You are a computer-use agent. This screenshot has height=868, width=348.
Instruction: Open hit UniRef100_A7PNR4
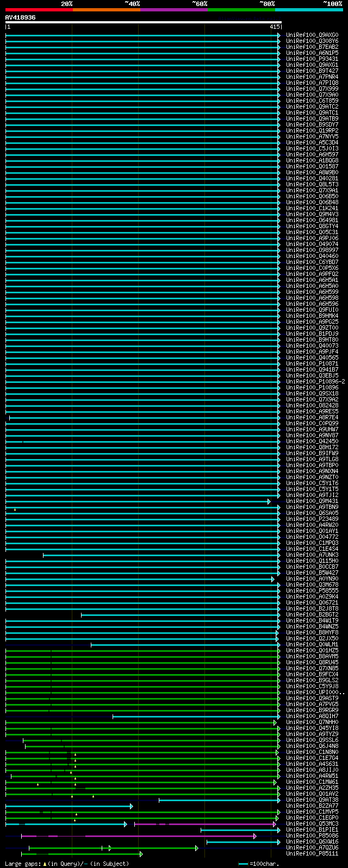click(312, 77)
